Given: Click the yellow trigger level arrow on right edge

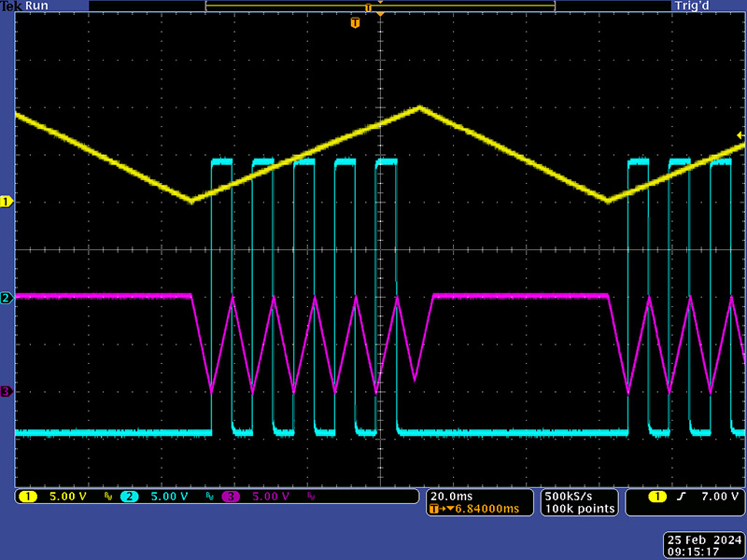Looking at the screenshot, I should [740, 136].
